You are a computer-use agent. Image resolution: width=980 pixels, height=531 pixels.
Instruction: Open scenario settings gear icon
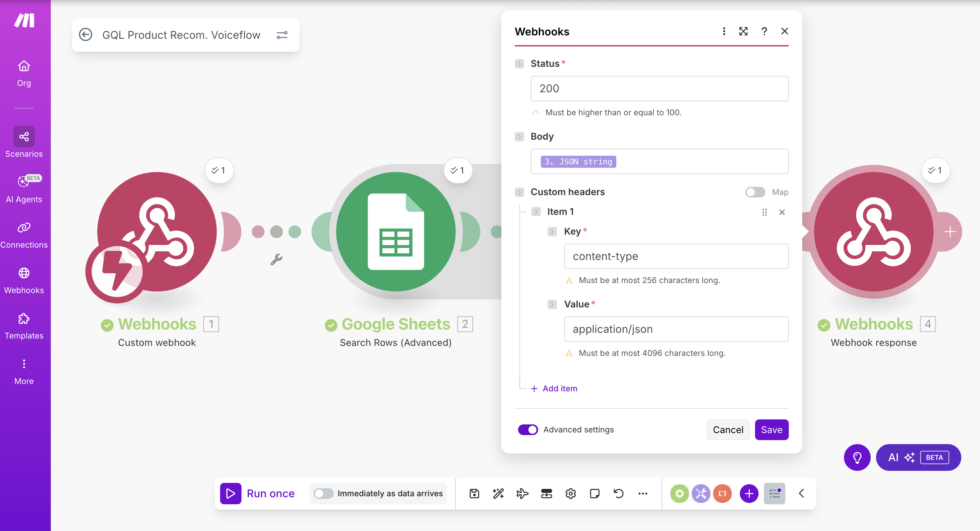point(570,493)
